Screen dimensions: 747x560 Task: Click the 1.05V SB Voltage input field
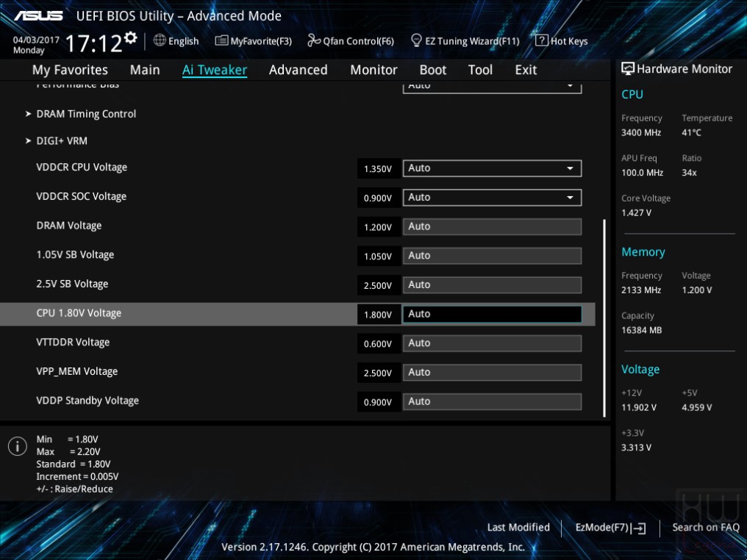click(x=492, y=256)
